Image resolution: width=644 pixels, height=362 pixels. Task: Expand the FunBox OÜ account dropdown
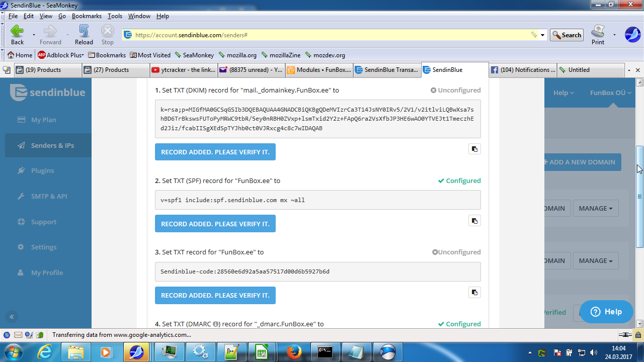click(610, 93)
